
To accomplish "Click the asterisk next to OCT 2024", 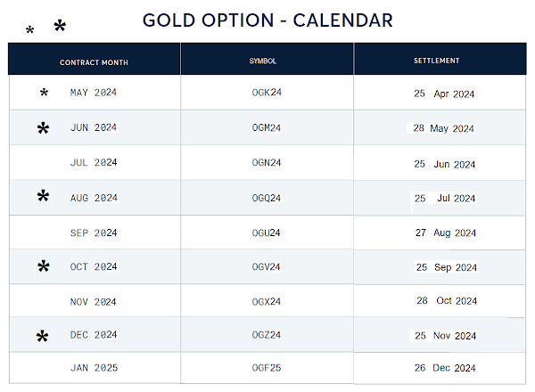I will click(x=44, y=266).
